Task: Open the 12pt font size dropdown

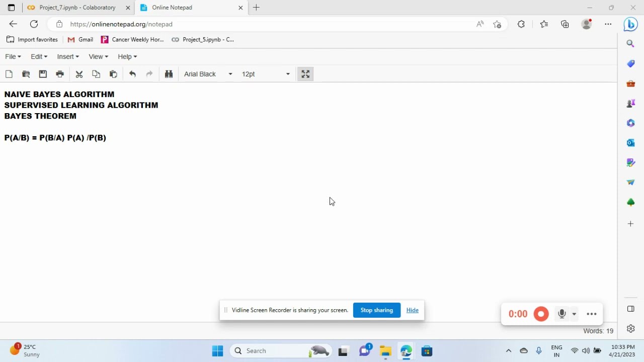Action: point(266,74)
